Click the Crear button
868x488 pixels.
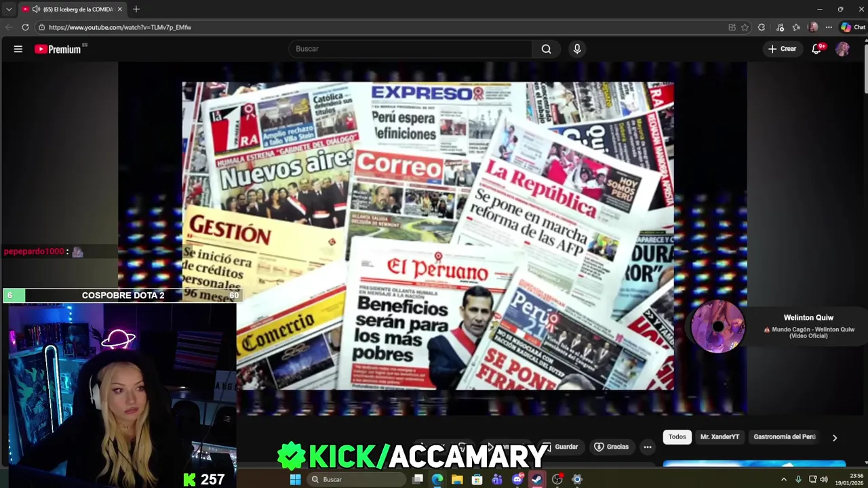coord(782,49)
